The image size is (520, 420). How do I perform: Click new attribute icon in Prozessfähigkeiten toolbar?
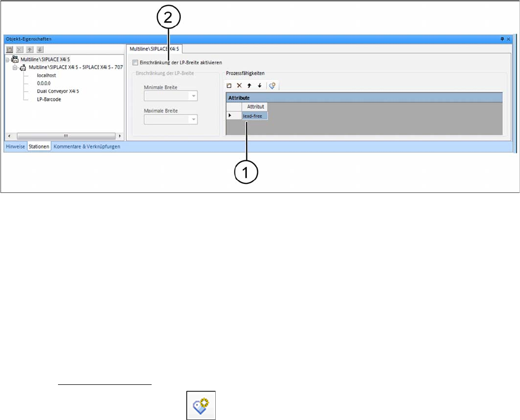(229, 86)
